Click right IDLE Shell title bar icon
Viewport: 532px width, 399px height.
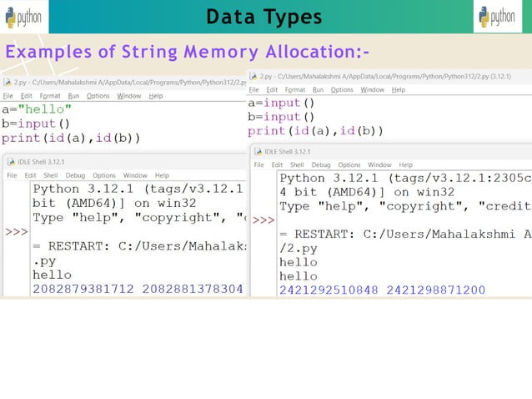tap(258, 151)
